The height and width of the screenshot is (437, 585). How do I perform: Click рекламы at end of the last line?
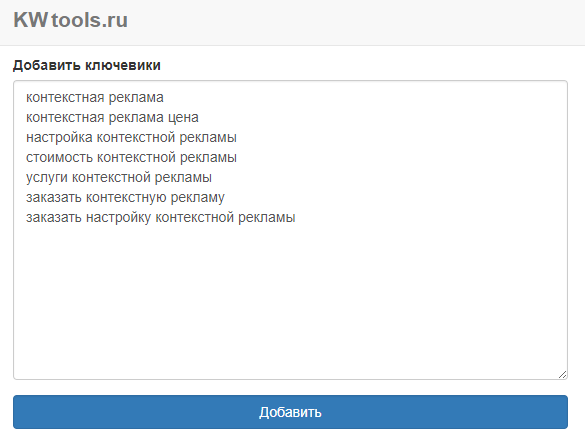click(x=267, y=218)
